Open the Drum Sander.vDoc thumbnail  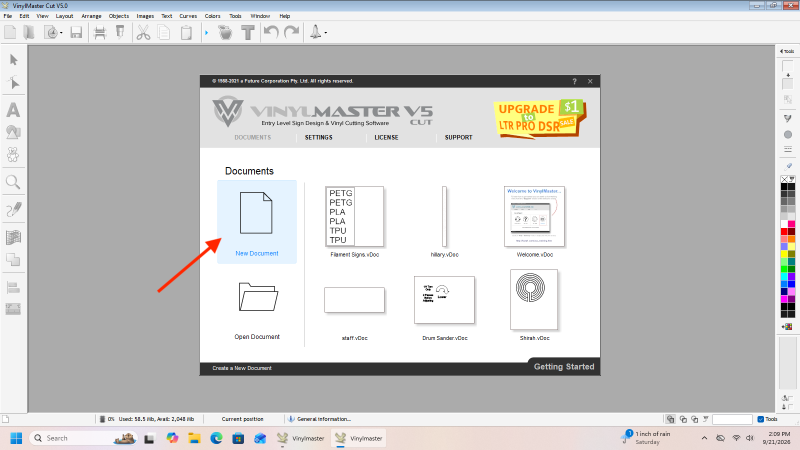pos(444,300)
